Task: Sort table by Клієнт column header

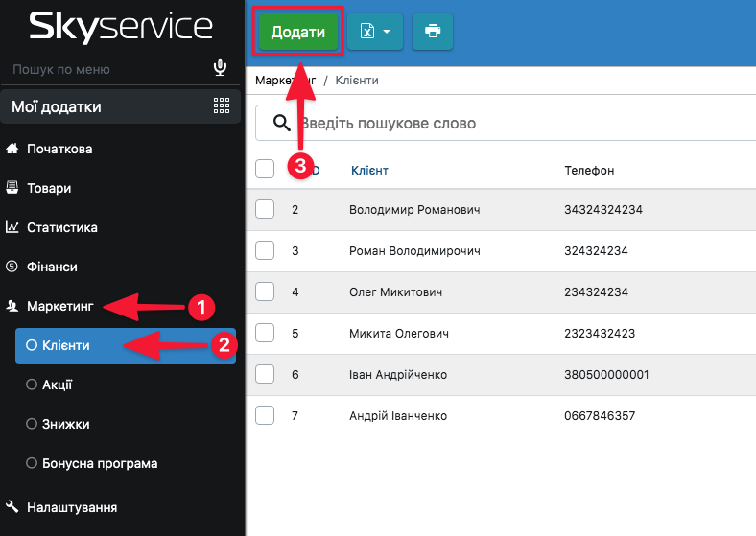Action: pyautogui.click(x=369, y=171)
